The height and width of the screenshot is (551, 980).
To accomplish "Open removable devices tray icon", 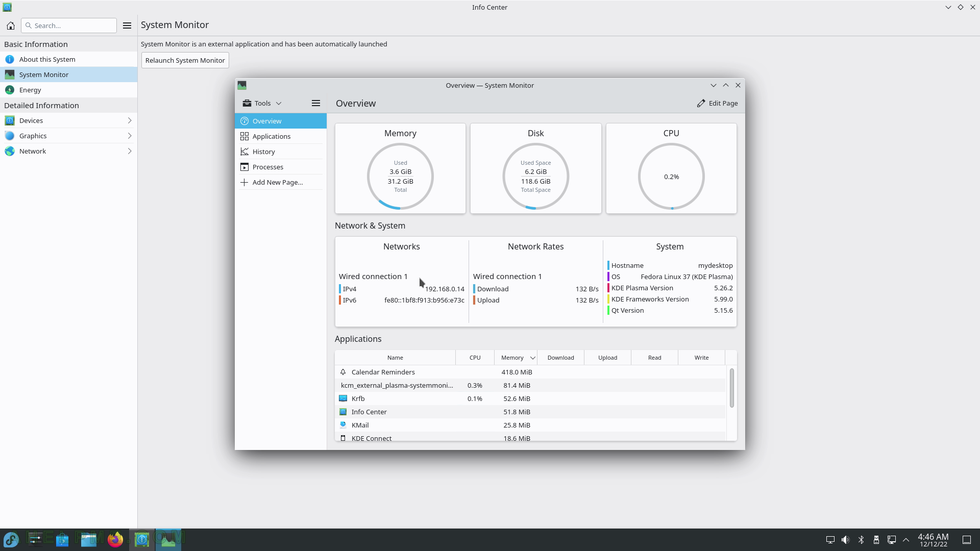I will coord(876,540).
